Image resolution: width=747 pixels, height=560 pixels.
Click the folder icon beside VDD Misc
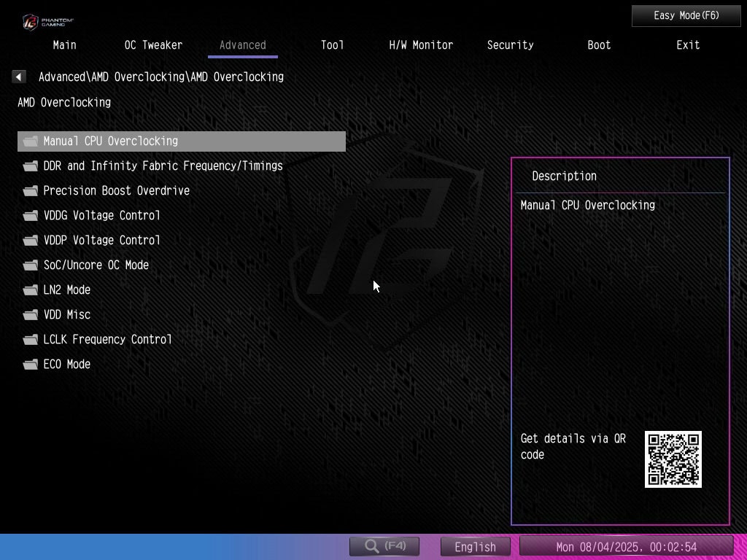pos(31,314)
